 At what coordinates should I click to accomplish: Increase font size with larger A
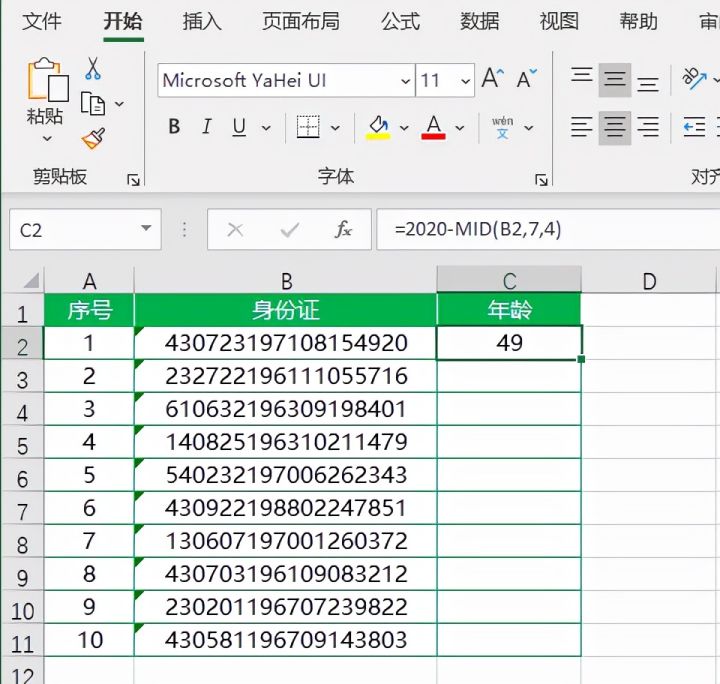point(493,78)
